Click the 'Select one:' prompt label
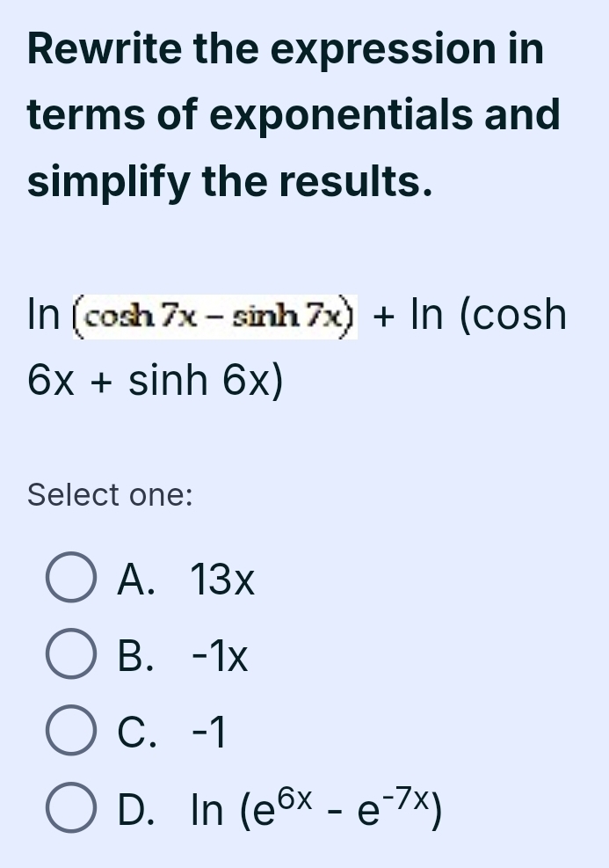The width and height of the screenshot is (609, 868). click(x=110, y=495)
